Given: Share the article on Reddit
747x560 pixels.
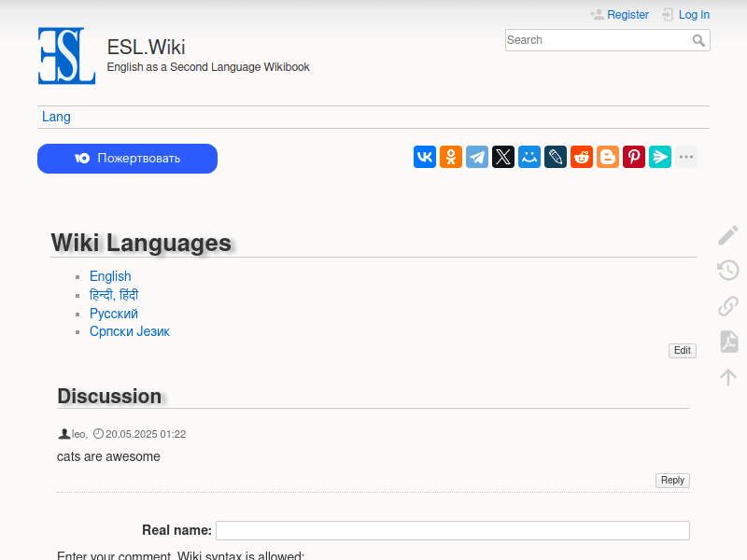Looking at the screenshot, I should pyautogui.click(x=582, y=157).
